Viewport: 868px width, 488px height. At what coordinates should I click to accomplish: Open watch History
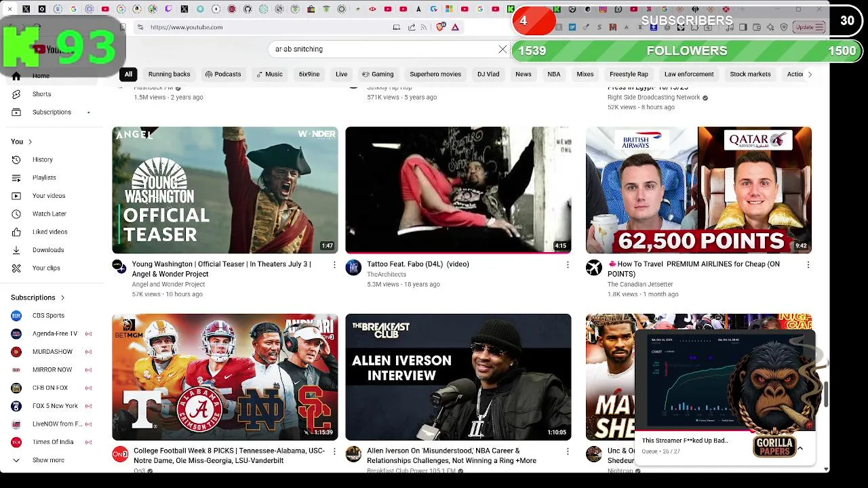pyautogui.click(x=52, y=159)
